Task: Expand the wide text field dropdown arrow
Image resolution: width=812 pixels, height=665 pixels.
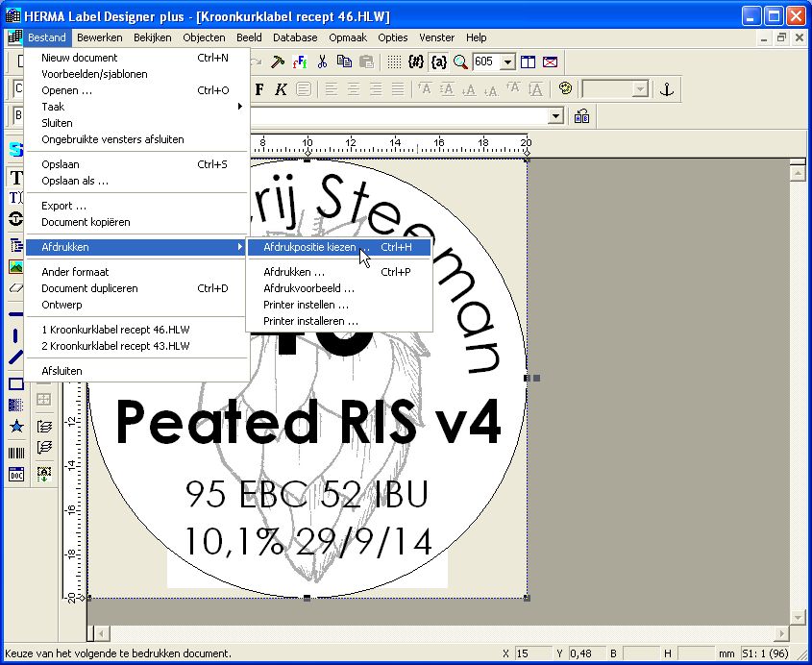Action: tap(555, 116)
